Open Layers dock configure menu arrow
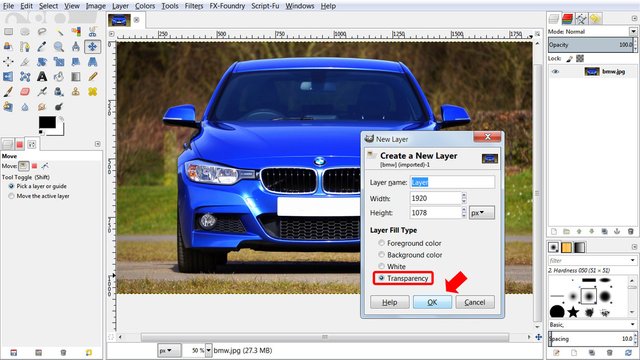 click(634, 18)
